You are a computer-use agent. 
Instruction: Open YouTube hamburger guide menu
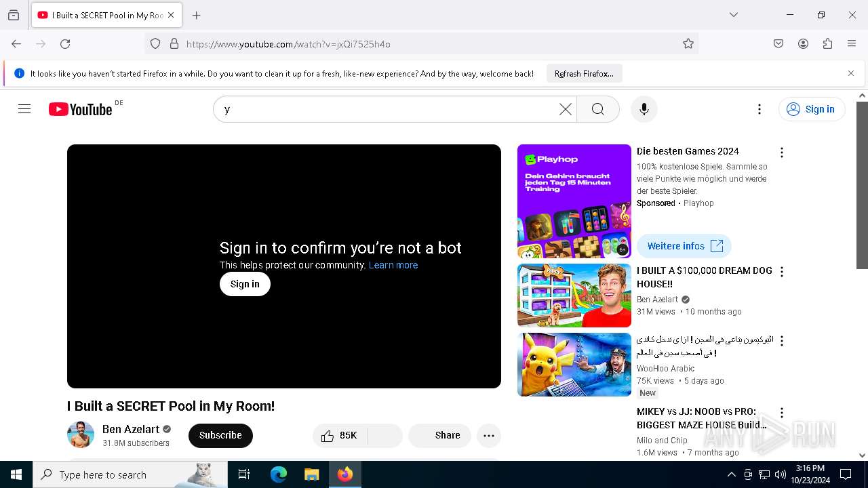(x=24, y=109)
